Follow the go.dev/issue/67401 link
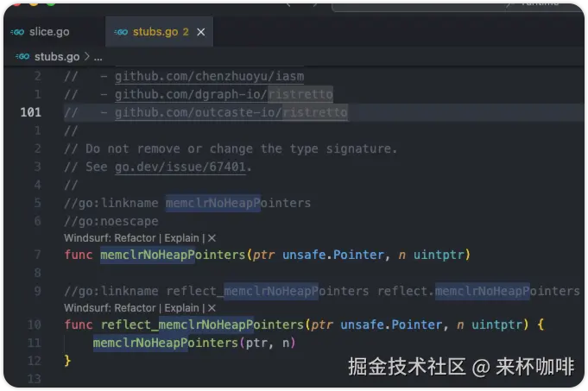The height and width of the screenshot is (391, 588). pos(180,167)
